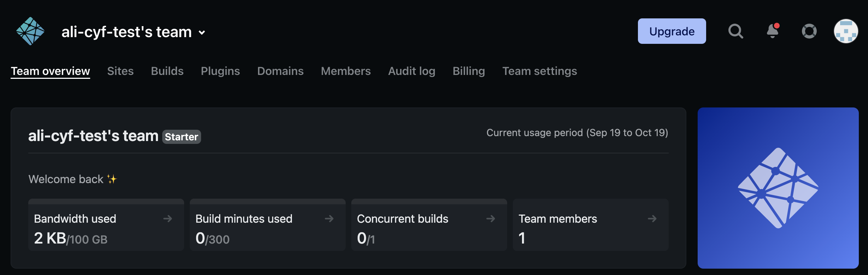Open your profile avatar menu

click(846, 31)
